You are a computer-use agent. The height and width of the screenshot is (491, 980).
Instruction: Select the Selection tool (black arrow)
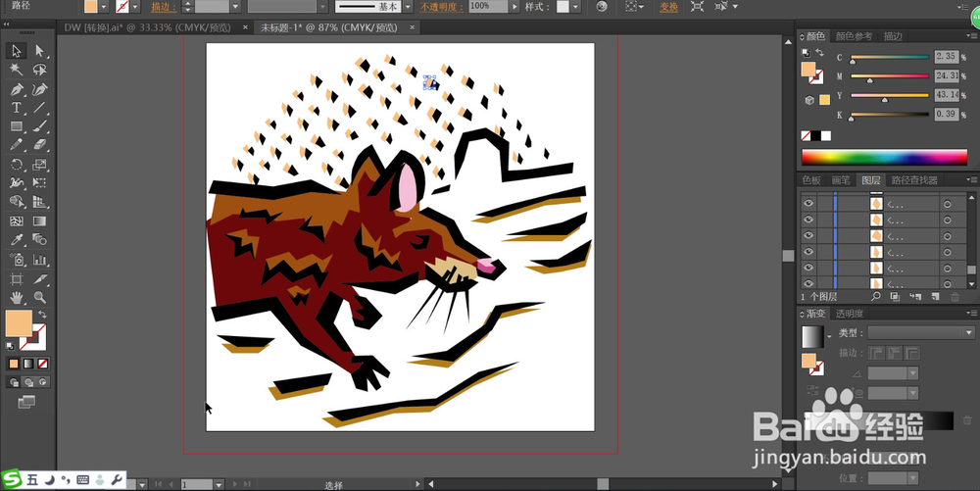(x=17, y=51)
